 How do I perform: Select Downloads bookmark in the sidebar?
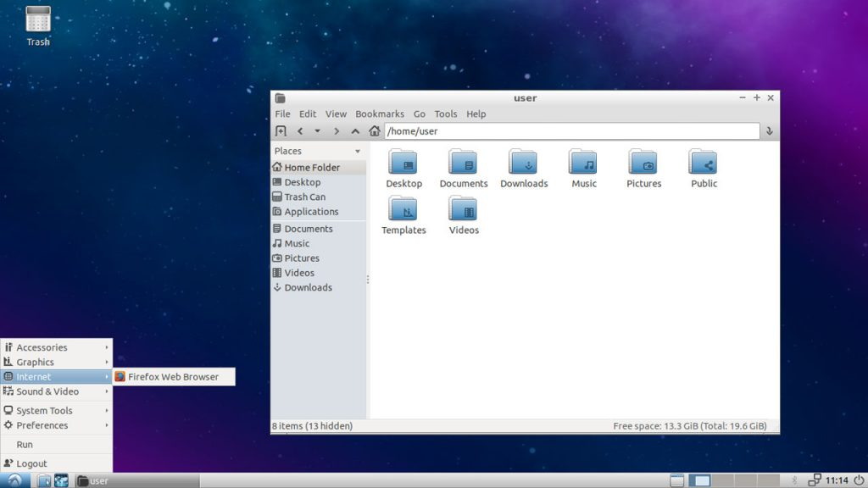(x=319, y=287)
